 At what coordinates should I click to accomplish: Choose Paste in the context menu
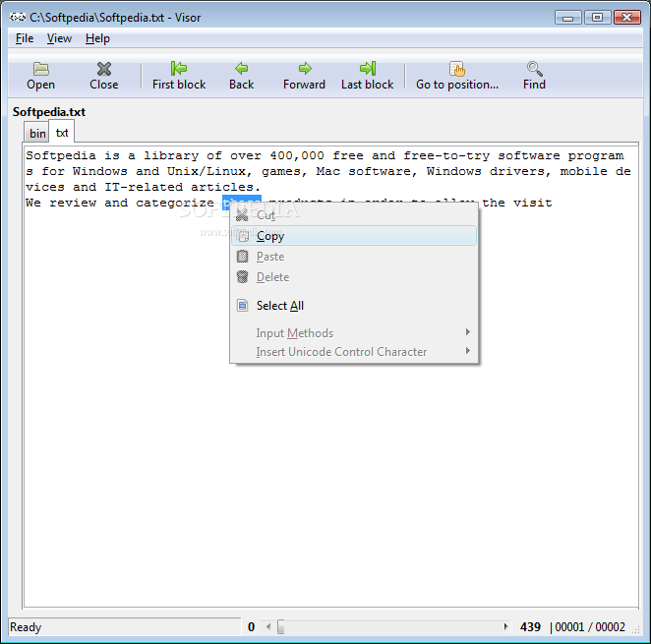pyautogui.click(x=354, y=257)
